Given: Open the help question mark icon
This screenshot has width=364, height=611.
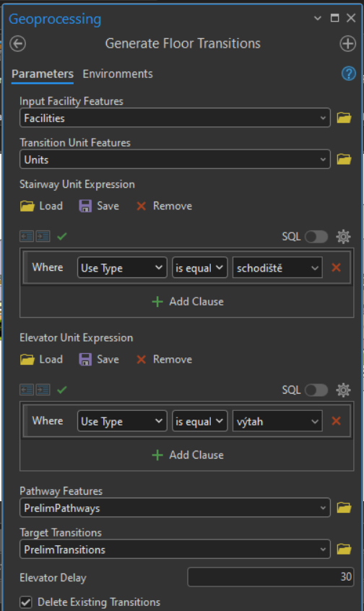Looking at the screenshot, I should tap(348, 74).
